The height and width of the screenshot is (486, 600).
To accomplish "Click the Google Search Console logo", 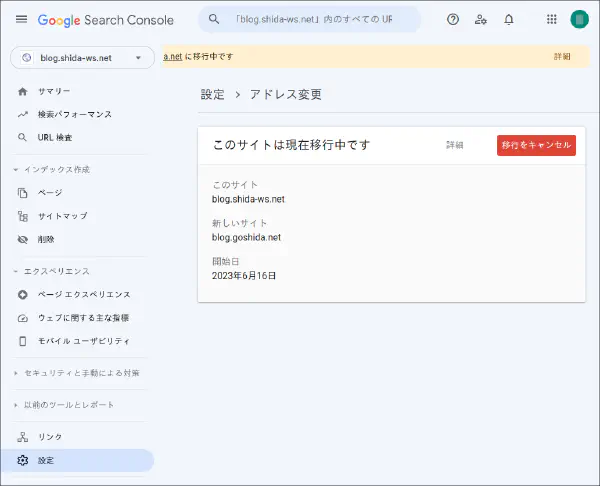I will tap(105, 20).
